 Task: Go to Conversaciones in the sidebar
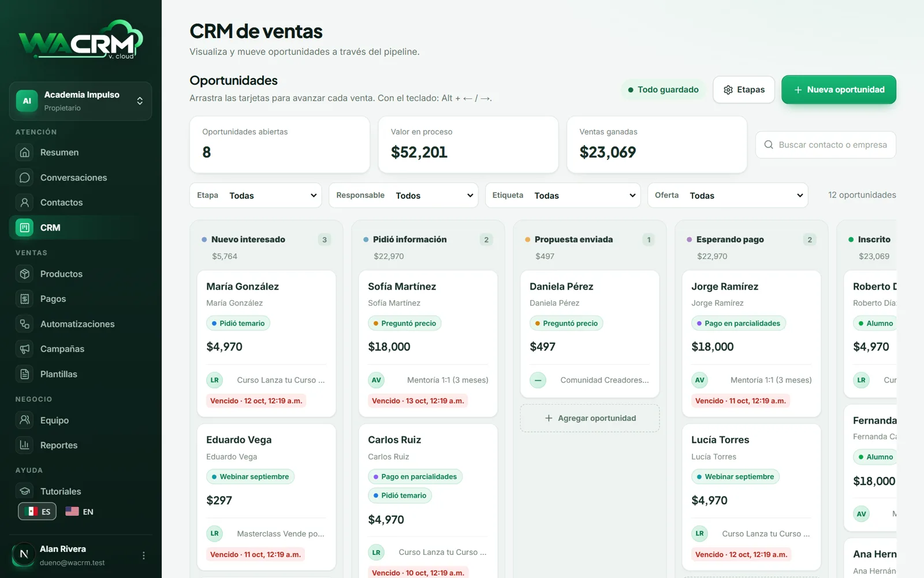(81, 177)
